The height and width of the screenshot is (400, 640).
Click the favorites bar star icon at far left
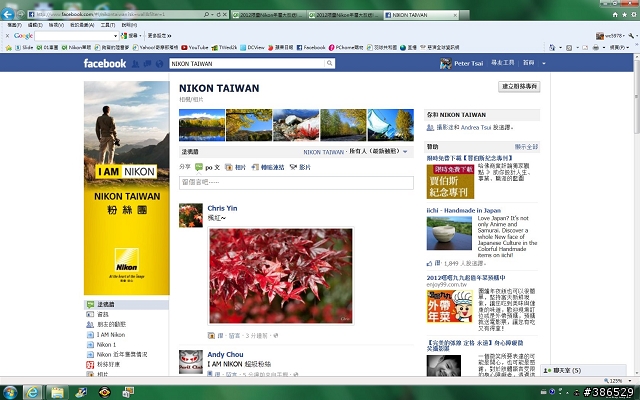[x=8, y=47]
